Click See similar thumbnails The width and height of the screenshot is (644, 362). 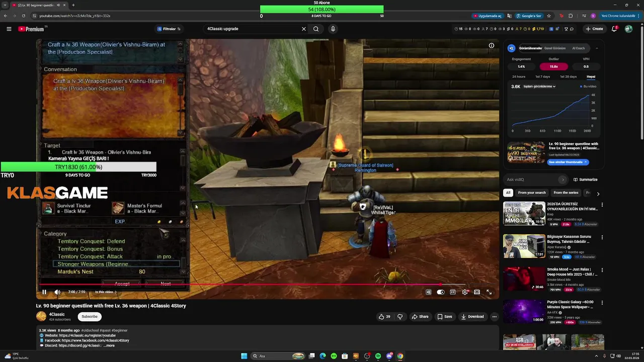(x=568, y=162)
